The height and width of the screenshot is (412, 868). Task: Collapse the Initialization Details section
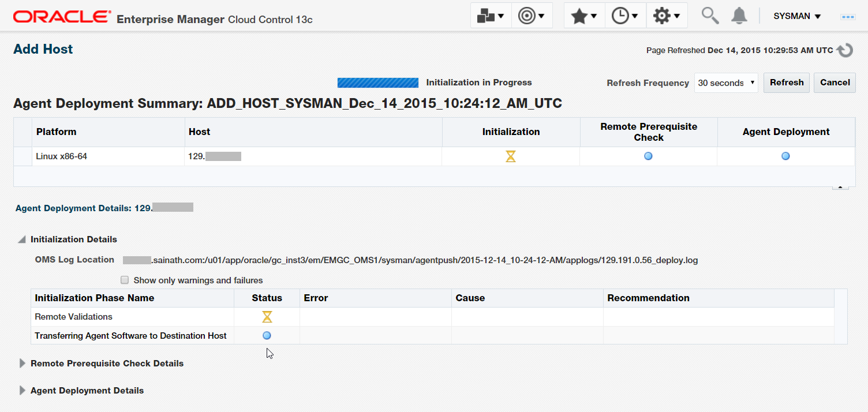(x=21, y=239)
